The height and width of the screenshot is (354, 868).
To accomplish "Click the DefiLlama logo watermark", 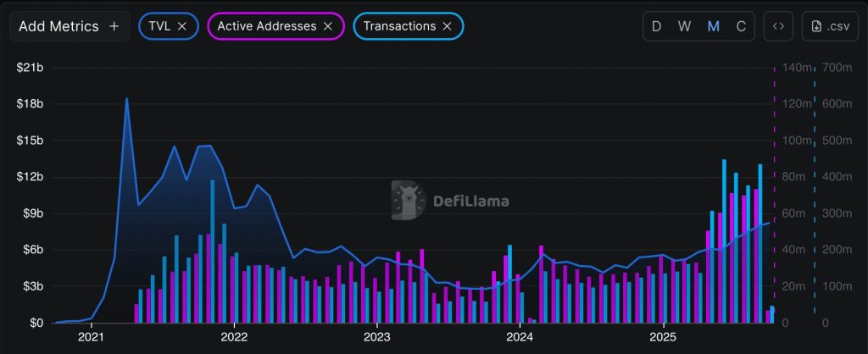I will coord(408,201).
